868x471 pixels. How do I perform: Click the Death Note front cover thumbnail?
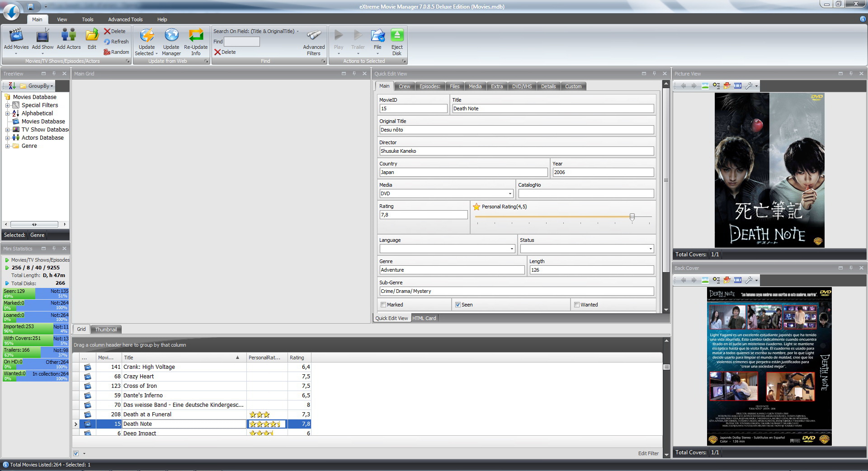click(x=769, y=170)
